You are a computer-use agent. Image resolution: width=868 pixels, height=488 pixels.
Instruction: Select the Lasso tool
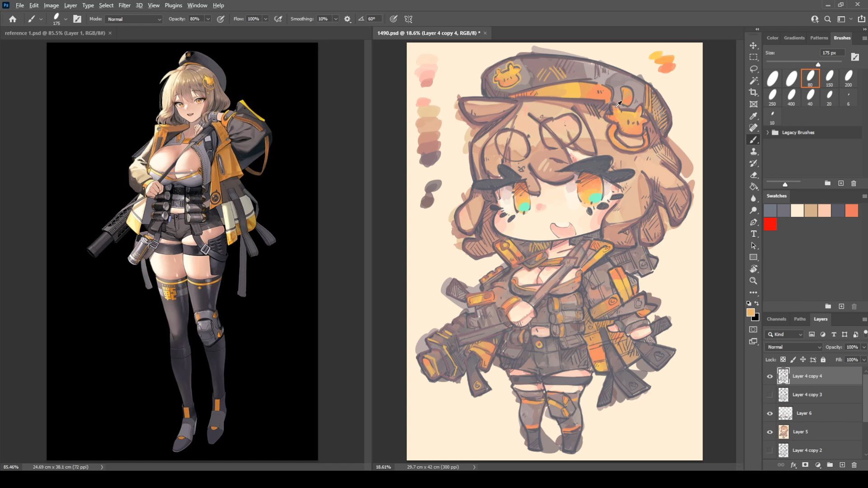pos(753,69)
